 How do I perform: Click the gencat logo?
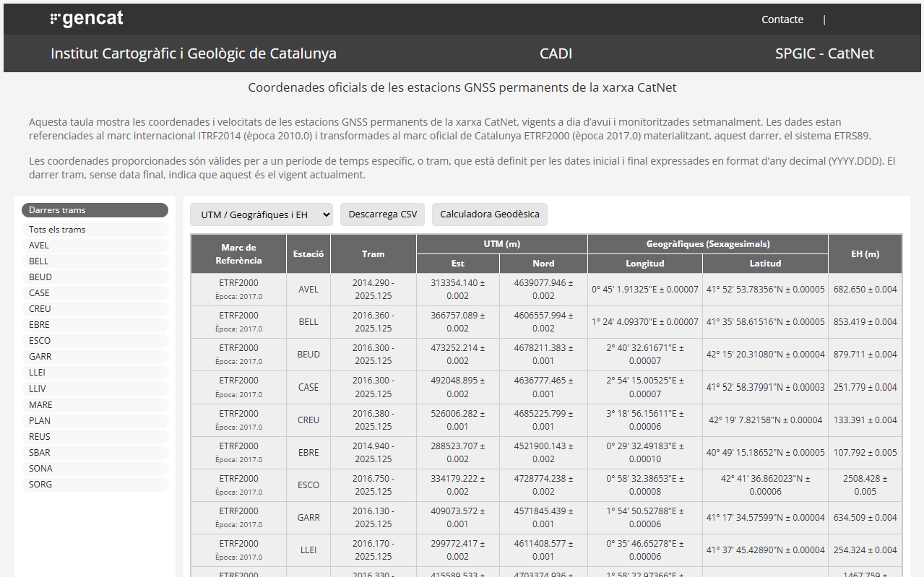tap(87, 19)
